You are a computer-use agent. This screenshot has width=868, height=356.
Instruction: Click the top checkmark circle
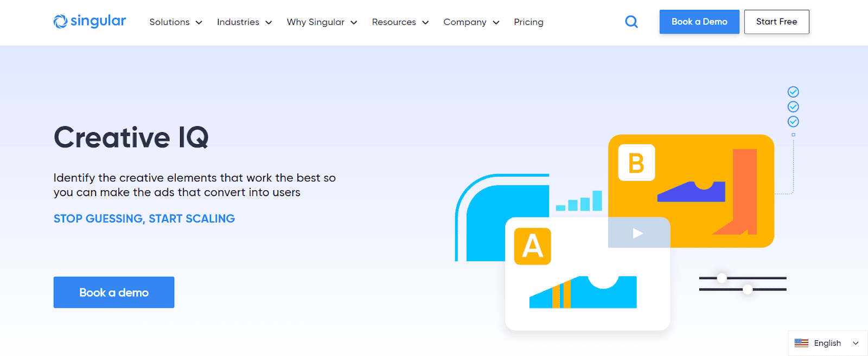793,92
